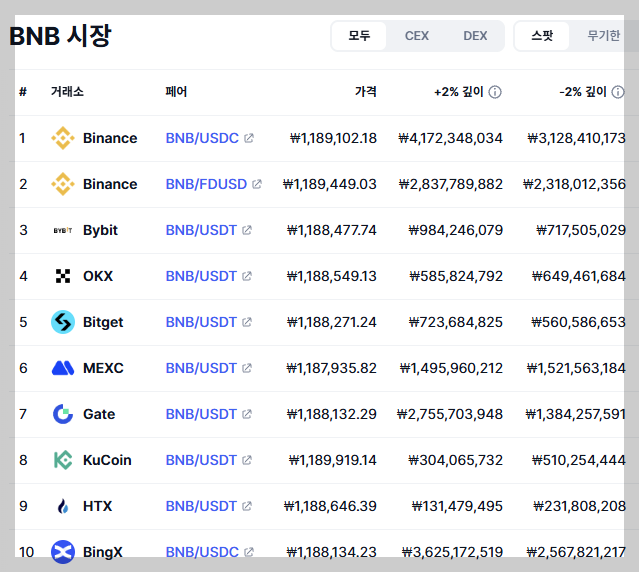This screenshot has height=572, width=639.
Task: Click external link icon in Gate row
Action: pos(247,414)
